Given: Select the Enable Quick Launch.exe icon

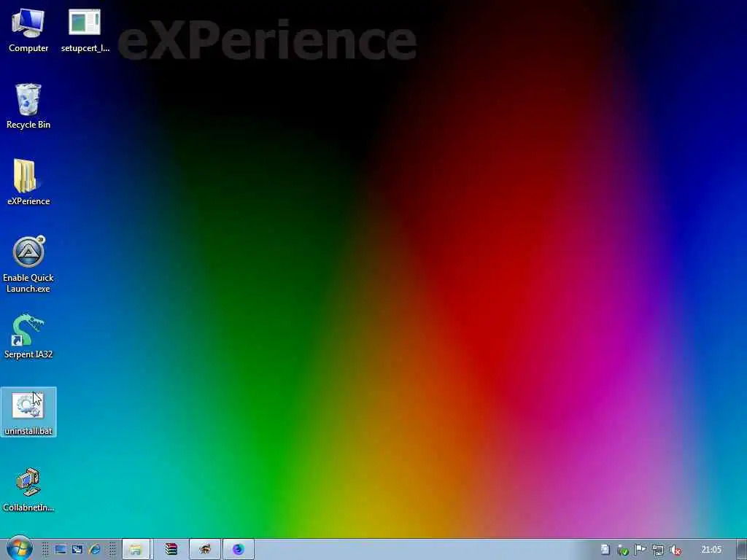Looking at the screenshot, I should tap(28, 264).
